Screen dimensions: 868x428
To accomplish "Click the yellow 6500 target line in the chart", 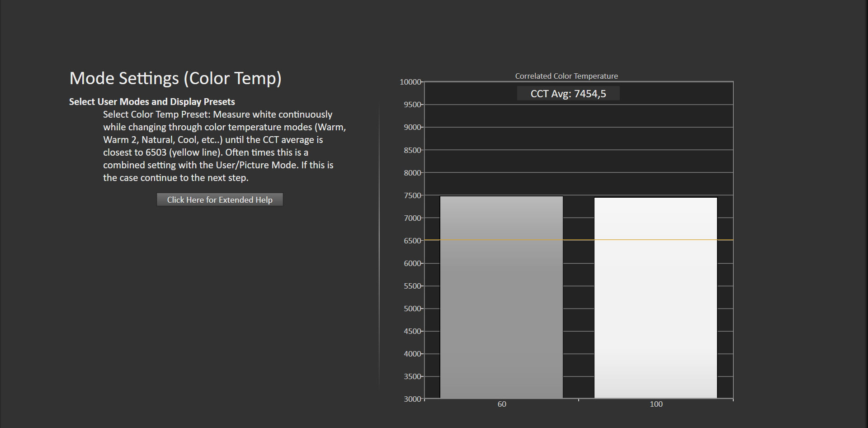I will 579,240.
